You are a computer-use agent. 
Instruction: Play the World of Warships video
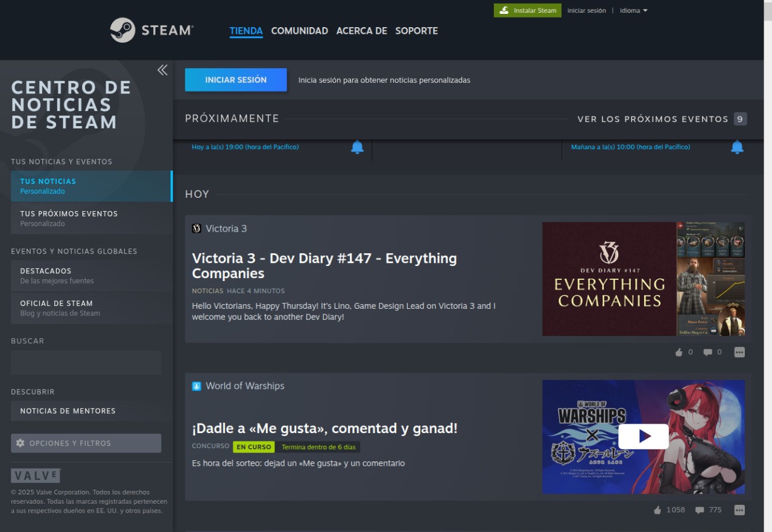click(x=643, y=436)
